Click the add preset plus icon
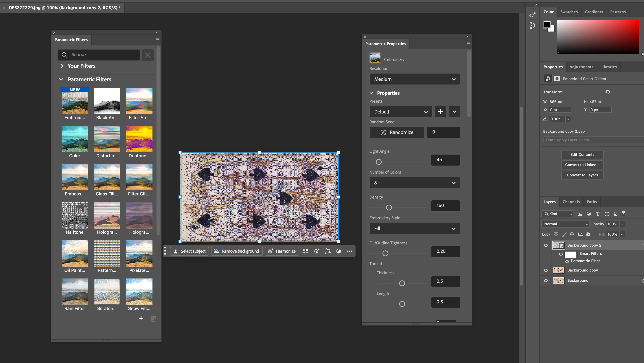This screenshot has height=363, width=644. [440, 112]
